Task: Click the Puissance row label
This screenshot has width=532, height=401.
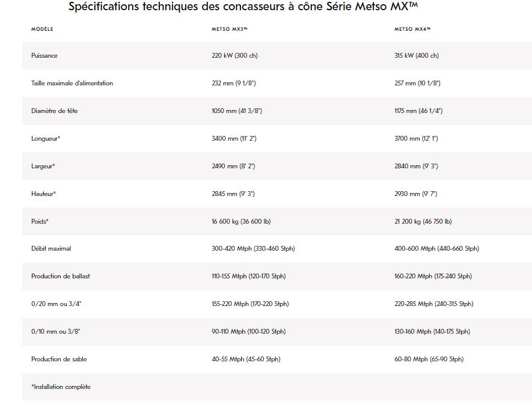Action: click(44, 56)
